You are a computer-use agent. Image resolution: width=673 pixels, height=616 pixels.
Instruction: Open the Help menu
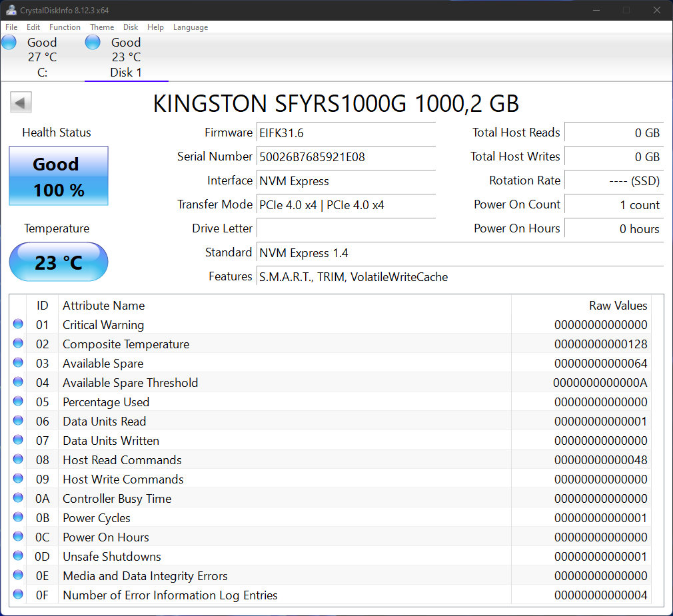click(155, 27)
